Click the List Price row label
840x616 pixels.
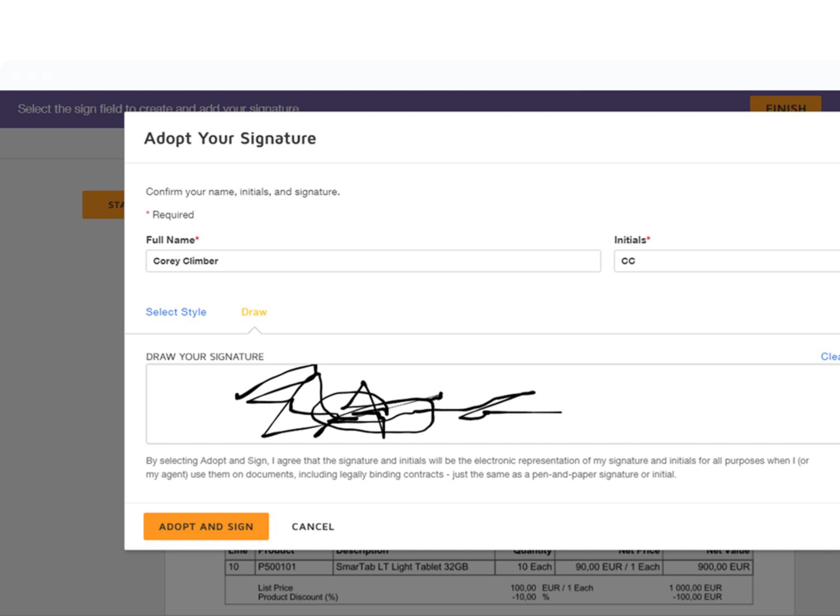275,587
